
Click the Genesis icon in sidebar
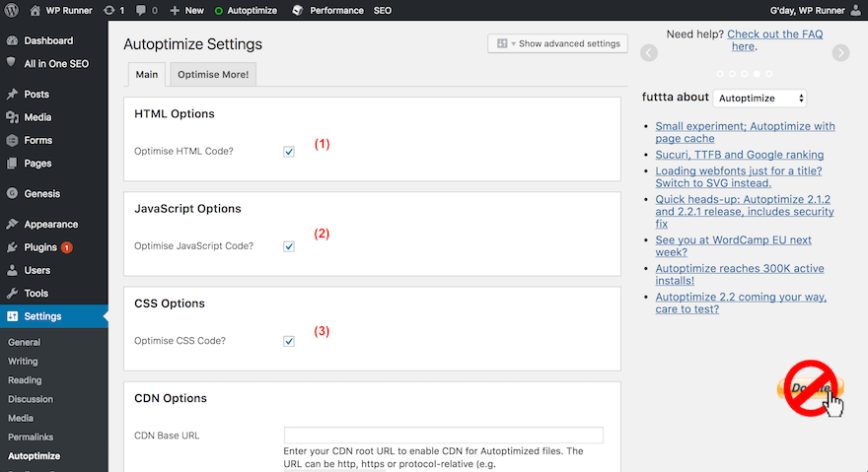(12, 193)
